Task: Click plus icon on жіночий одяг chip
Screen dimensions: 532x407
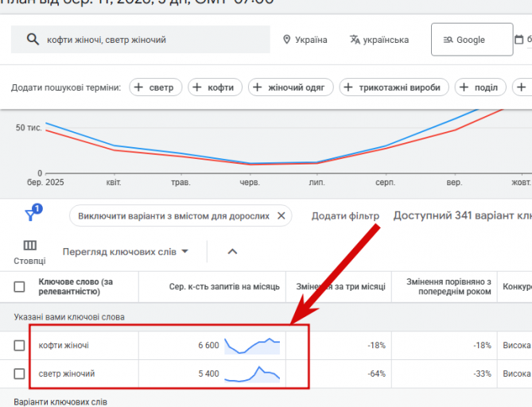Action: [x=258, y=87]
